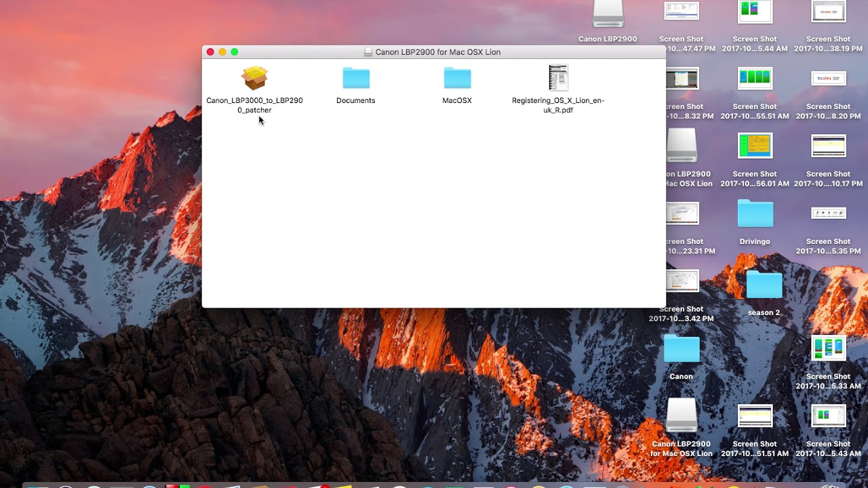This screenshot has height=488, width=868.
Task: Zoom the Finder window with green button
Action: point(235,52)
